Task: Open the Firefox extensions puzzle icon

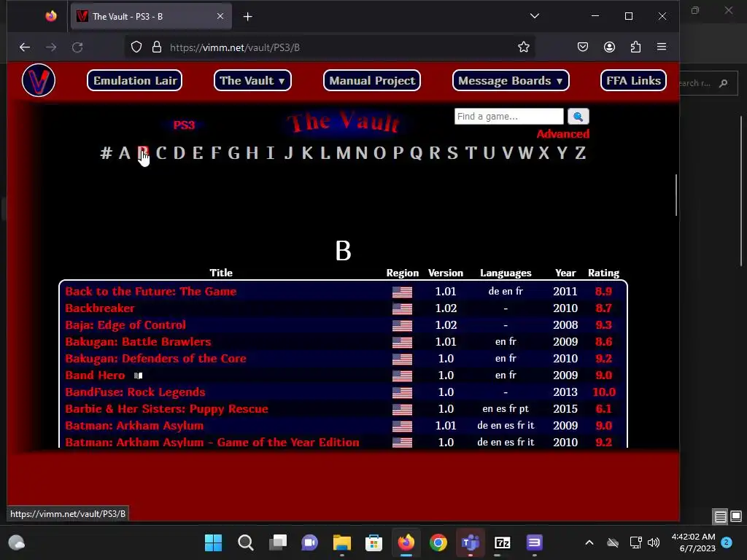Action: (635, 47)
